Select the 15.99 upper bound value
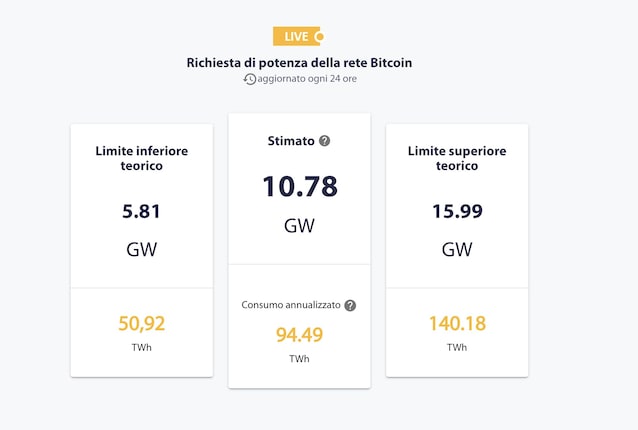Screen dimensions: 638x430 point(457,211)
